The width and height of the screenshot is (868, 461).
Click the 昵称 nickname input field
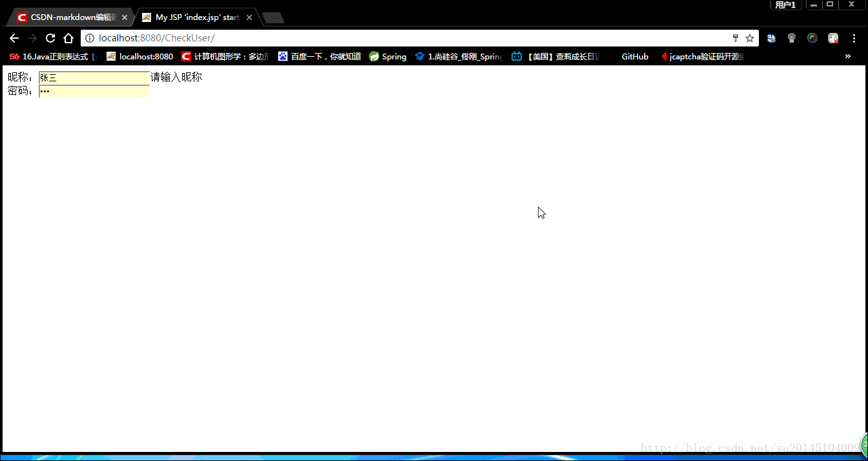click(x=94, y=77)
